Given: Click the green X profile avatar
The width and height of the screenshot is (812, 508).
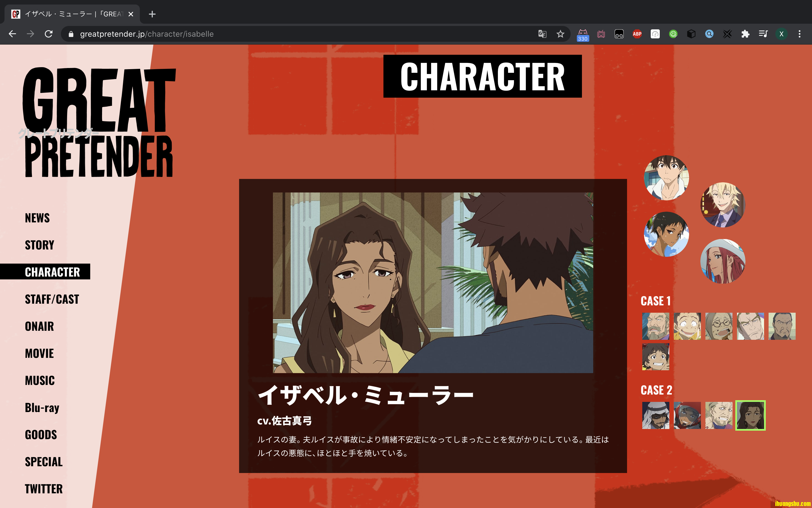Looking at the screenshot, I should click(x=782, y=34).
